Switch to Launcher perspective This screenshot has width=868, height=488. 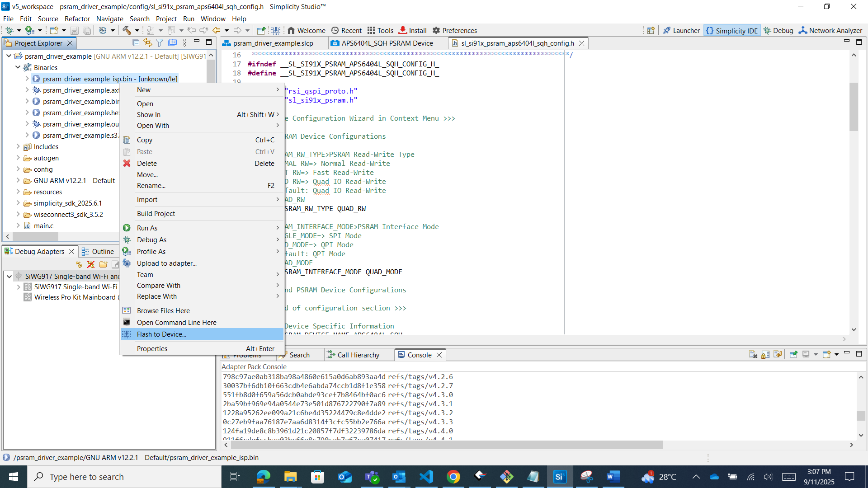point(681,30)
